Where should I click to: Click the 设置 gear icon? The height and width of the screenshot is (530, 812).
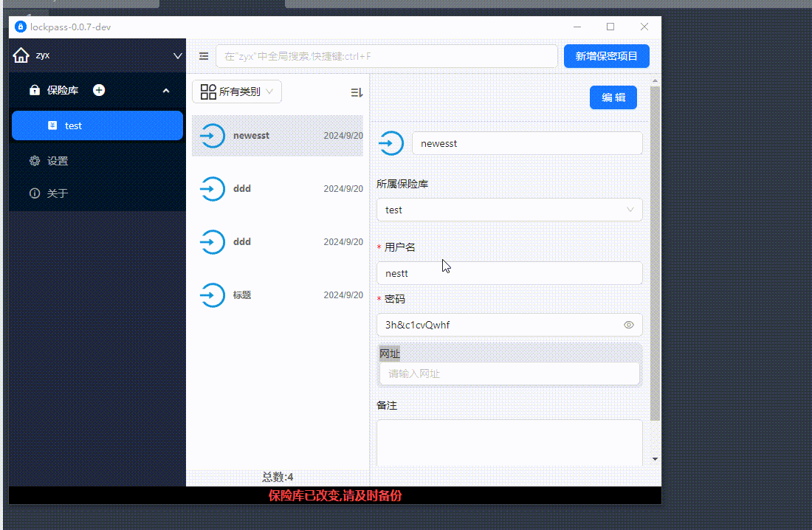click(x=34, y=161)
